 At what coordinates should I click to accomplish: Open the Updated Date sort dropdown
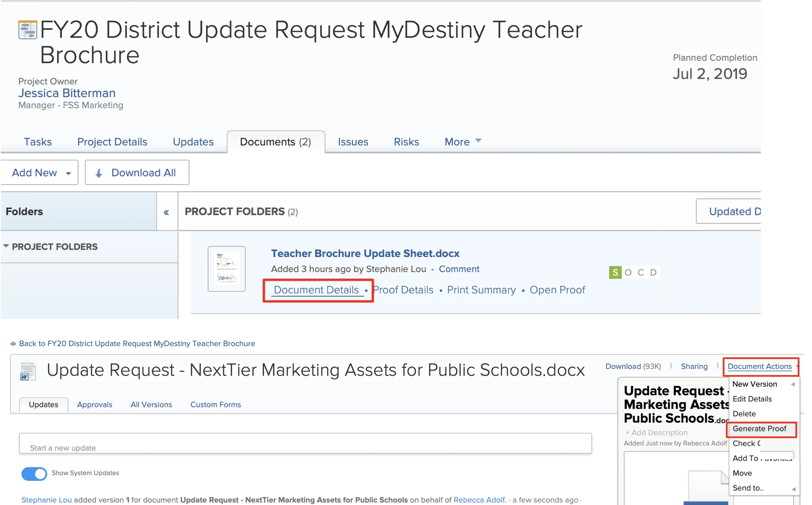[x=728, y=211]
